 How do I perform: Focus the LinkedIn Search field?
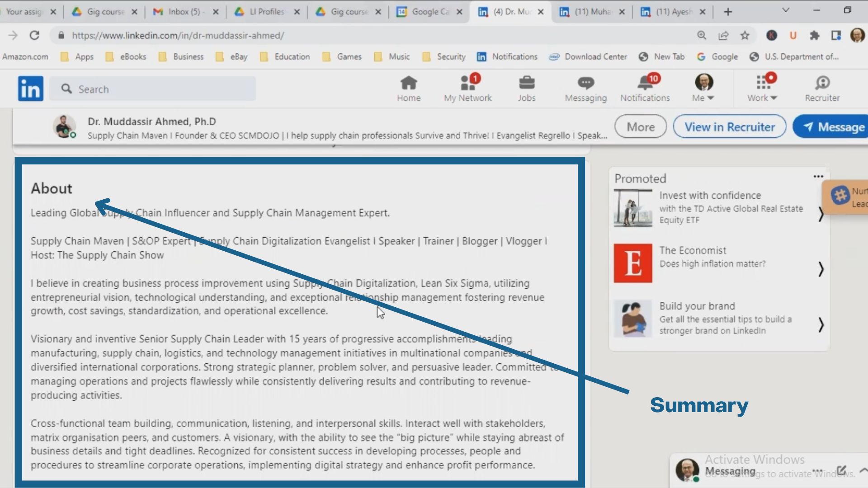[x=153, y=89]
